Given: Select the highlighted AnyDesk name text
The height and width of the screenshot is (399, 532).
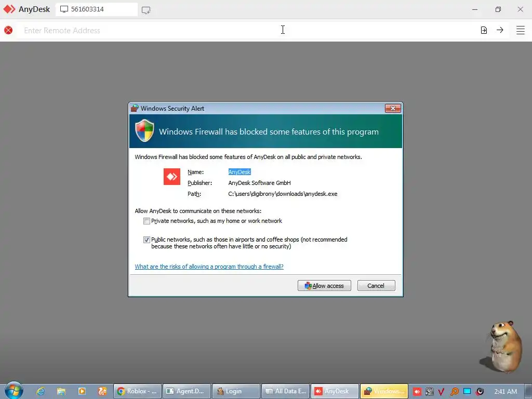Looking at the screenshot, I should click(x=240, y=172).
